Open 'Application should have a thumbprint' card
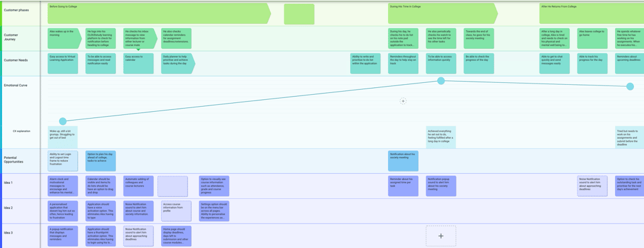Image resolution: width=644 pixels, height=248 pixels. 101,236
